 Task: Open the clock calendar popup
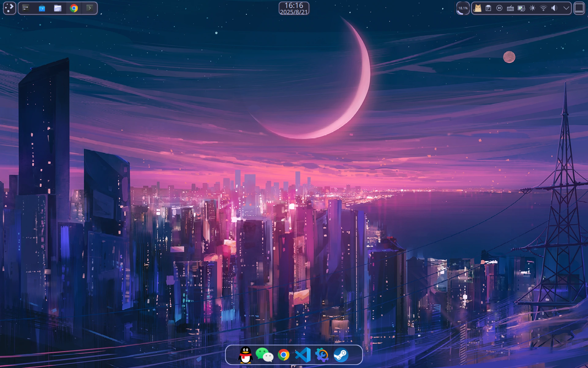(x=294, y=8)
